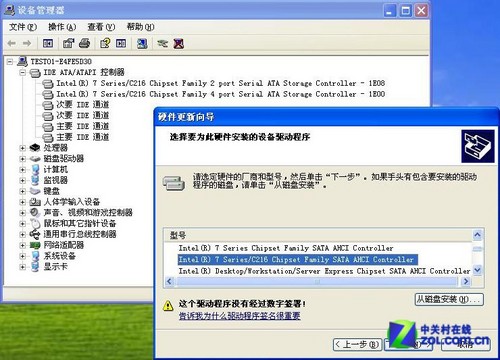Click the 处理器 processor chip icon
500x360 pixels.
35,148
